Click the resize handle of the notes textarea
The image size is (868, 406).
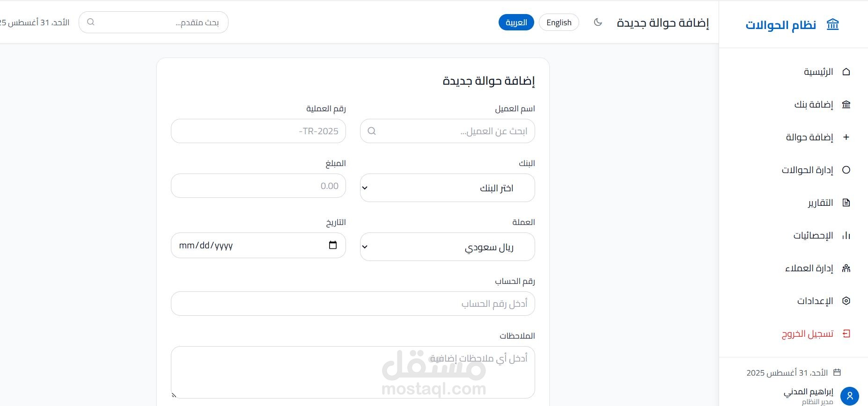click(x=174, y=396)
